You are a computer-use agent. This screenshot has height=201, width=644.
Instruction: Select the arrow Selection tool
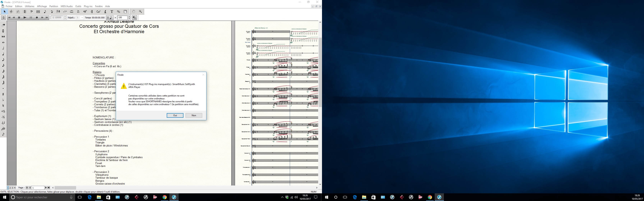[4, 11]
